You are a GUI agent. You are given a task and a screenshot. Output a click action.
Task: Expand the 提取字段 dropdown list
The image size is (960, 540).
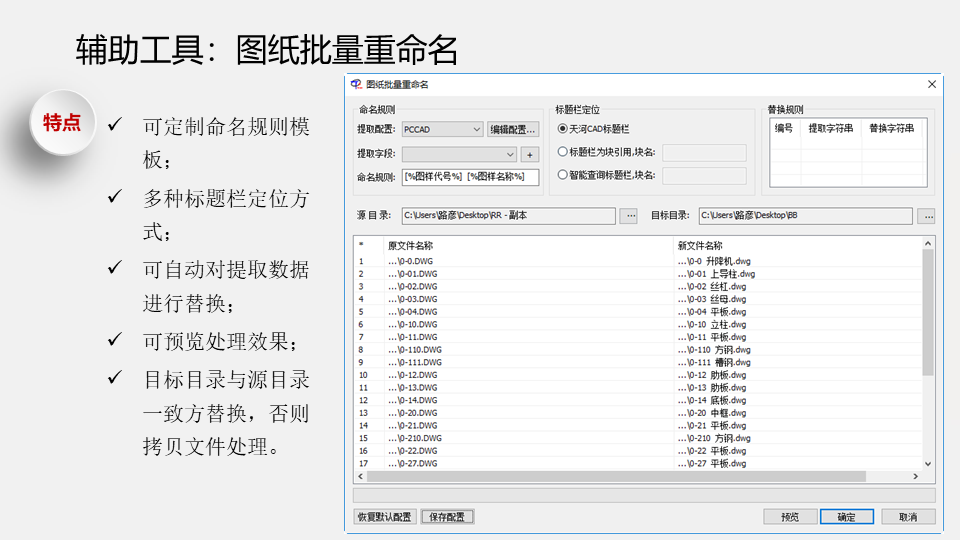tap(510, 154)
